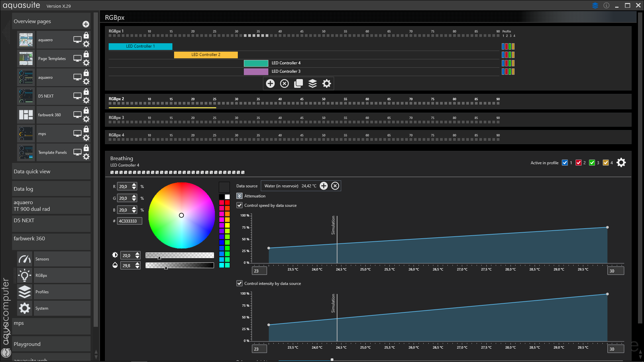Image resolution: width=644 pixels, height=362 pixels.
Task: Delete the selected controller with circled X icon
Action: click(x=284, y=83)
